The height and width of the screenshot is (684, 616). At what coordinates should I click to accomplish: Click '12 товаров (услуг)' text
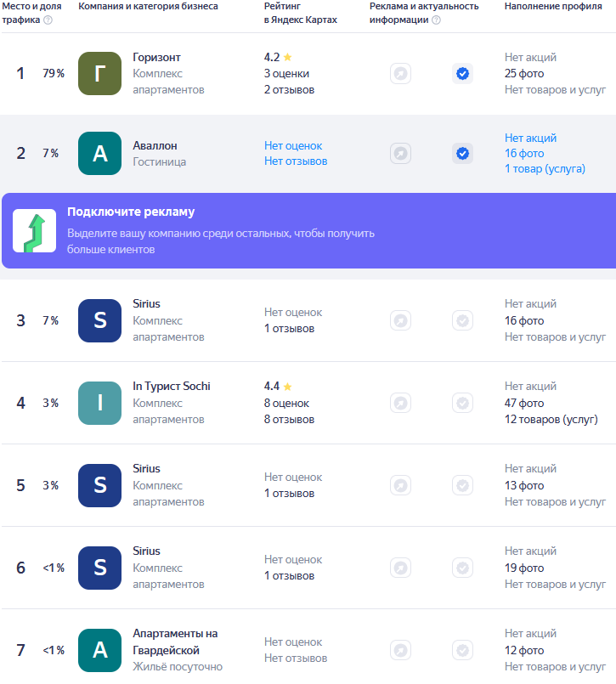coord(551,420)
